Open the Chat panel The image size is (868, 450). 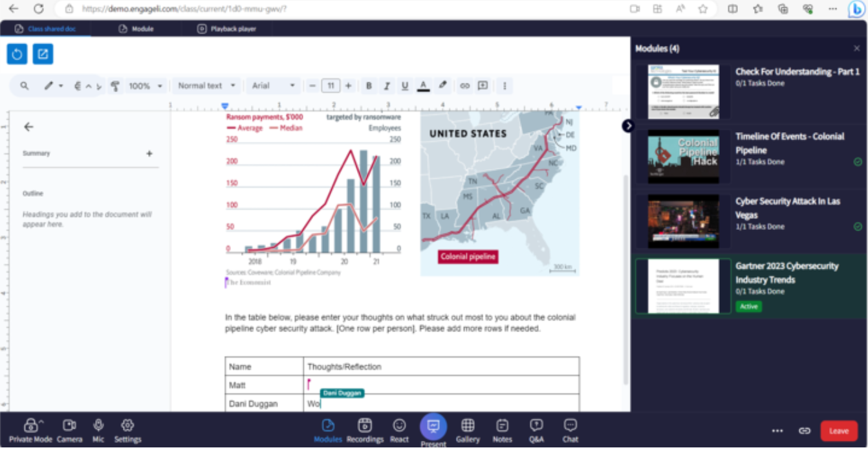pos(570,430)
